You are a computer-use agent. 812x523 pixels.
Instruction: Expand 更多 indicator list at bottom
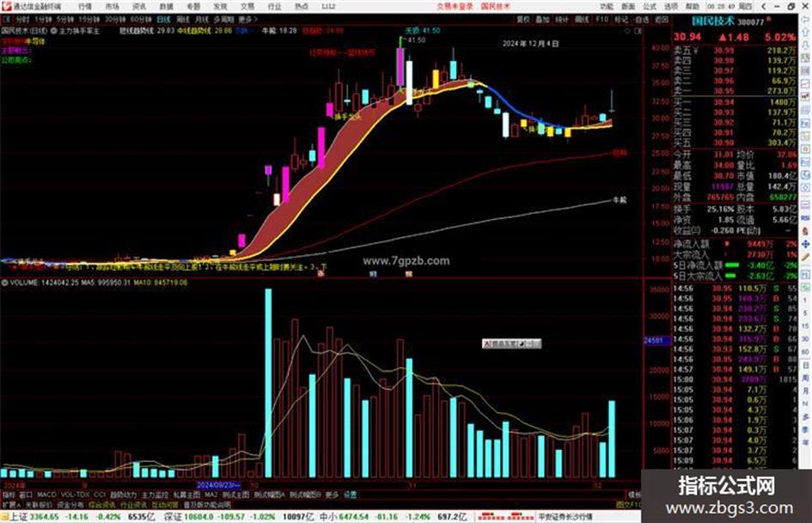point(332,495)
